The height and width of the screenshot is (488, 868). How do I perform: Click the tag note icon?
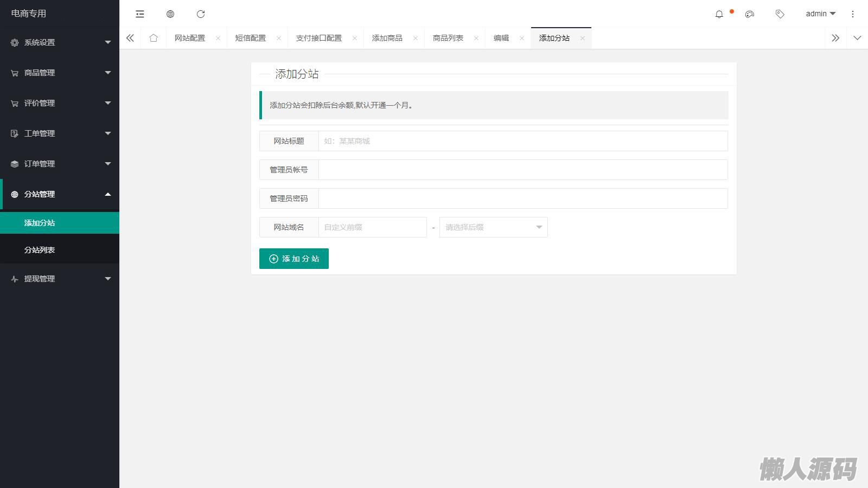[x=780, y=14]
